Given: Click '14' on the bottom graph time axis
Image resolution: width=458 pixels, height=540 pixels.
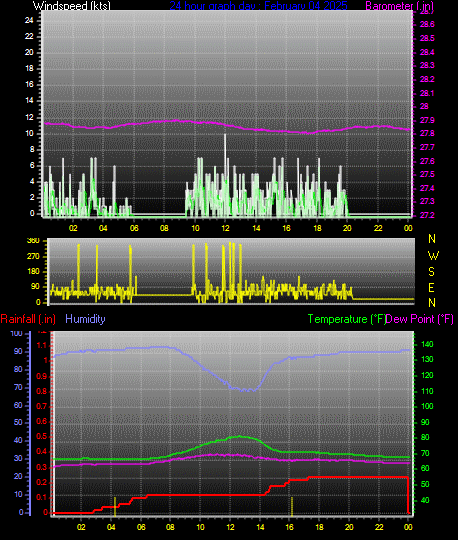Looking at the screenshot, I should 260,527.
